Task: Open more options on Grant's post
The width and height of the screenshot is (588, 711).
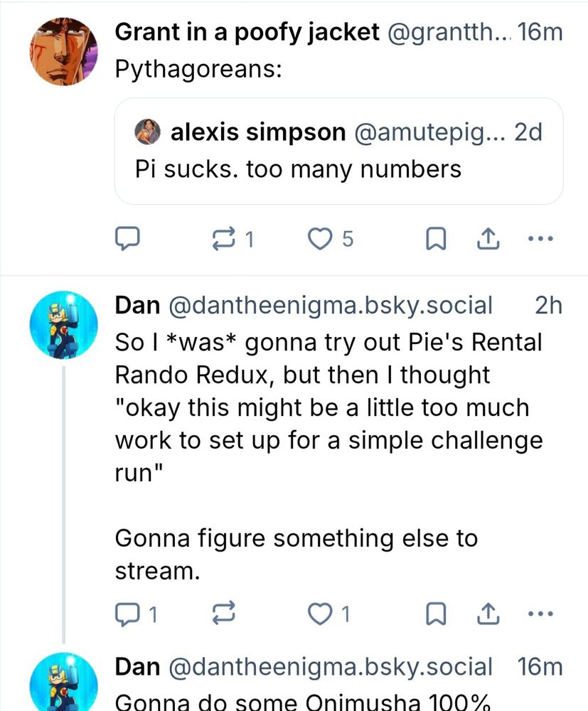Action: coord(541,240)
